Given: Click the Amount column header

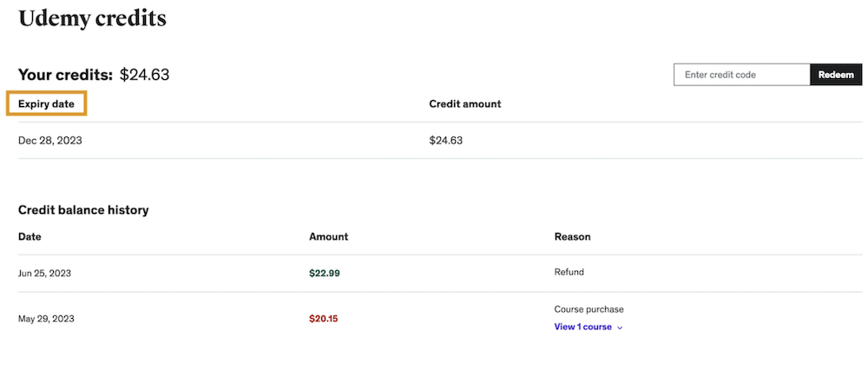Looking at the screenshot, I should 329,236.
